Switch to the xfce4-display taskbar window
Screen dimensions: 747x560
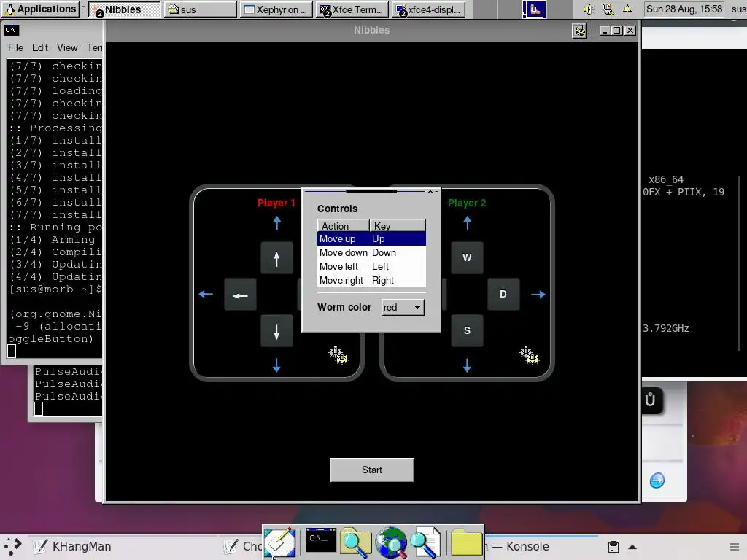pyautogui.click(x=428, y=9)
